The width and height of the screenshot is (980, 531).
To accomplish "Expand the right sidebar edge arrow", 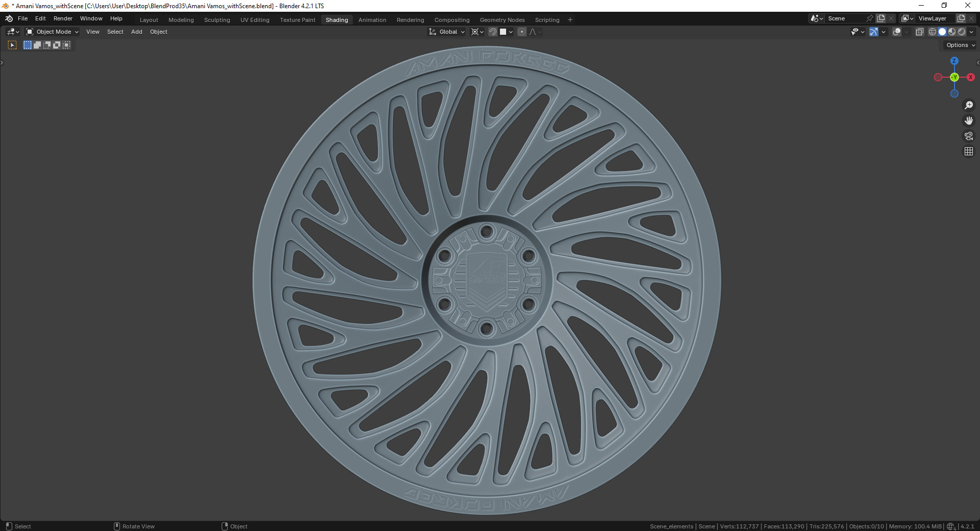I will [977, 62].
